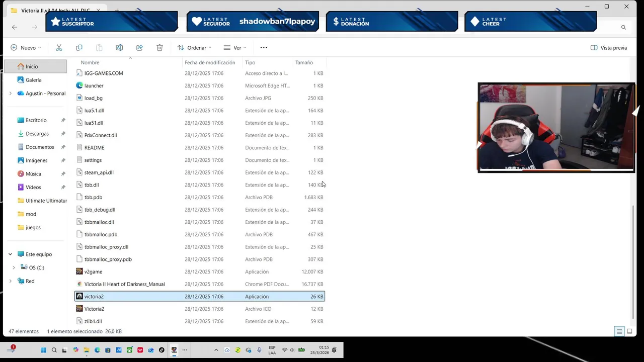Click the streamer webcam thumbnail

(556, 128)
